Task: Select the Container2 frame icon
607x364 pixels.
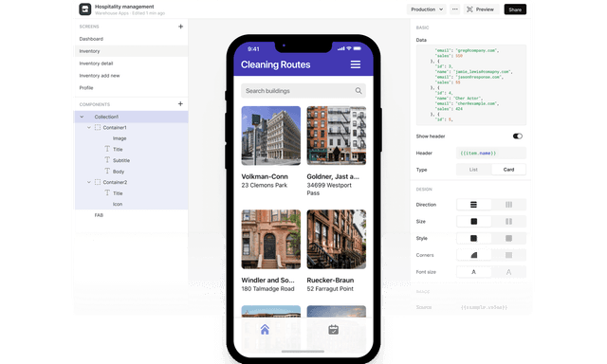Action: (98, 182)
